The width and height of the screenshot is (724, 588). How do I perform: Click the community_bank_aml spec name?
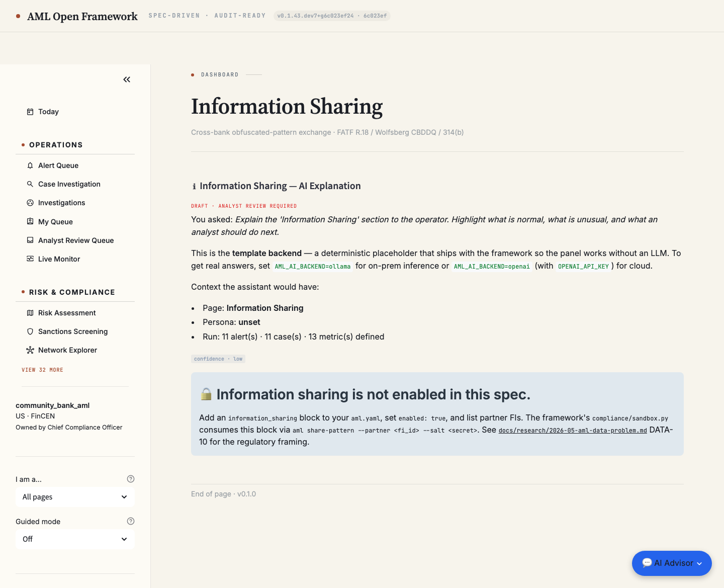[x=53, y=405]
